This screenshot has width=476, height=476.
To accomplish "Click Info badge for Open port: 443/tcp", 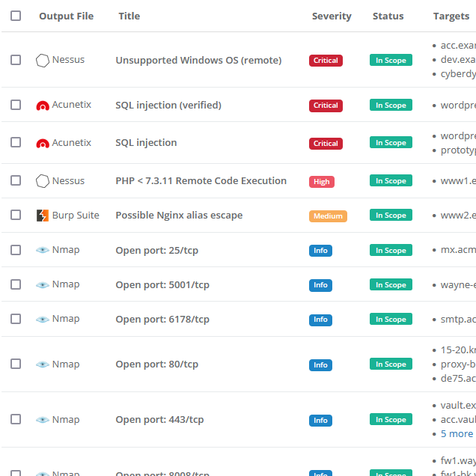I will point(320,420).
